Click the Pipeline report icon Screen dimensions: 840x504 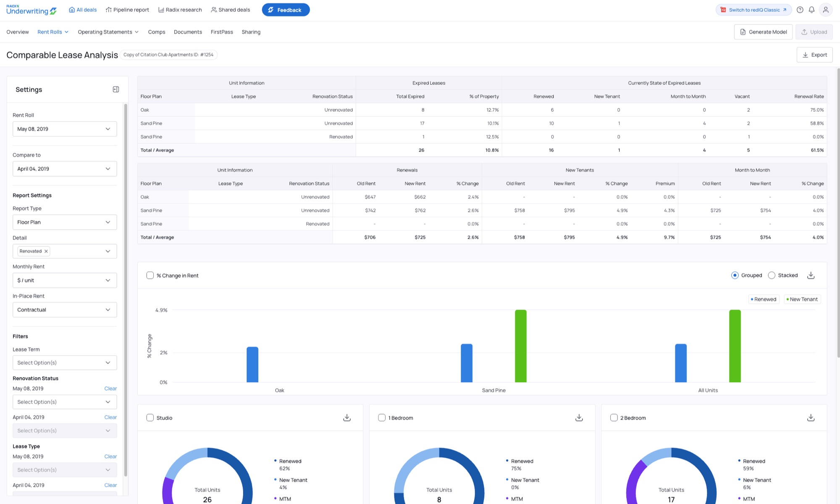[109, 10]
